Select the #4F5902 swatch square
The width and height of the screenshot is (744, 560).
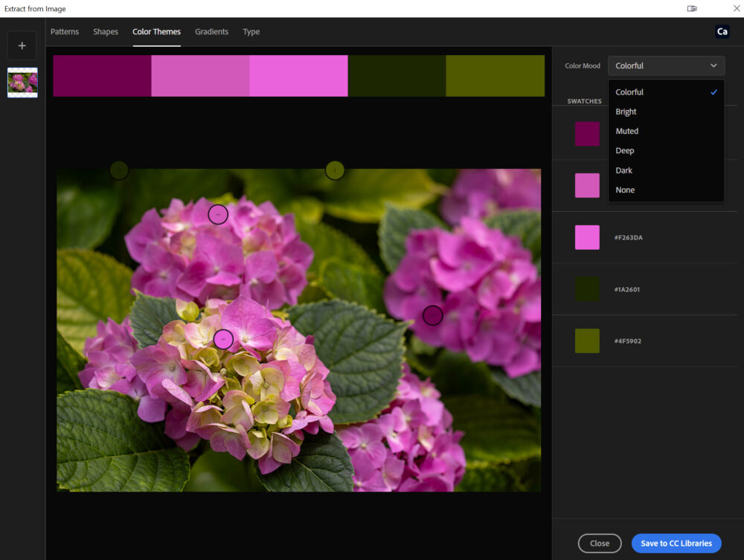(x=587, y=341)
